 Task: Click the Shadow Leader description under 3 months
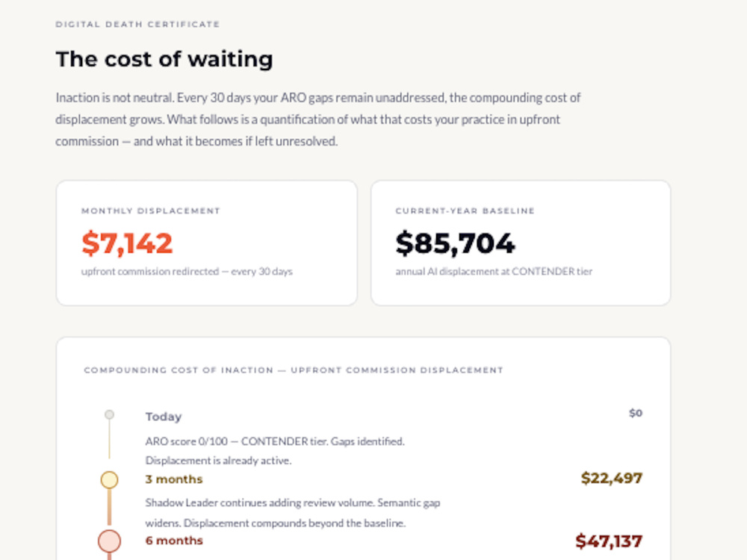point(293,513)
